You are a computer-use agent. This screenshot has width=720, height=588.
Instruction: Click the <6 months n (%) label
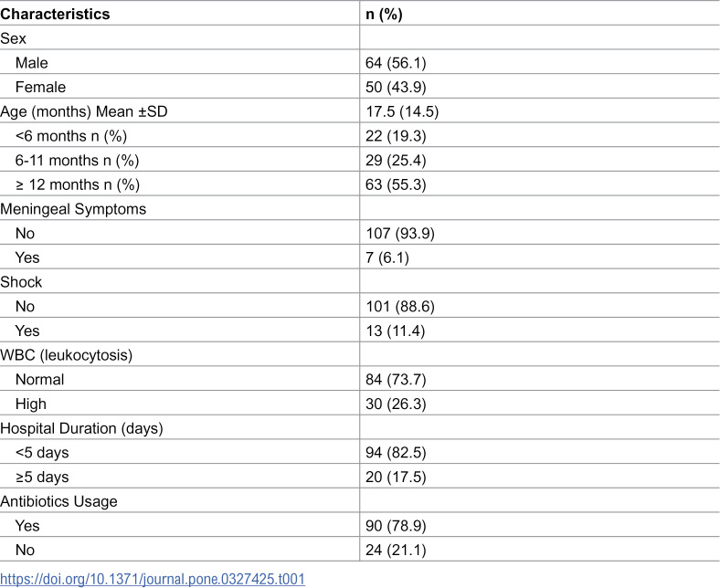(x=71, y=136)
